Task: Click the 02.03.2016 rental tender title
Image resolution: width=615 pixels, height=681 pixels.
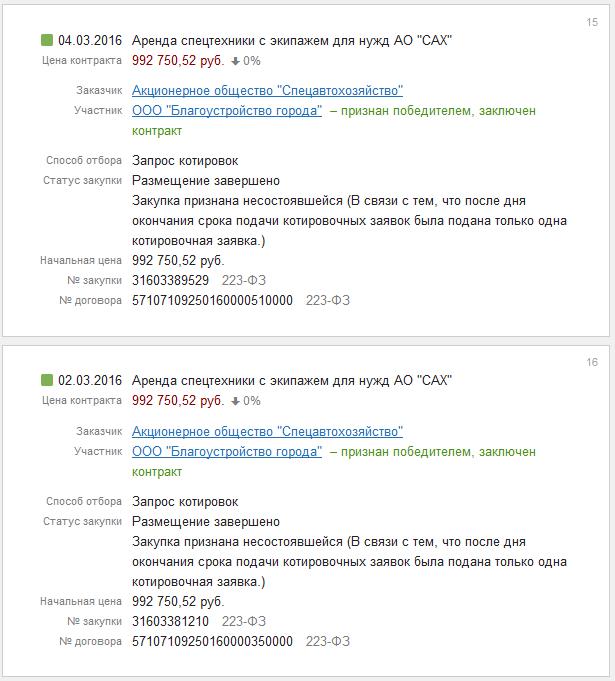Action: tap(292, 381)
